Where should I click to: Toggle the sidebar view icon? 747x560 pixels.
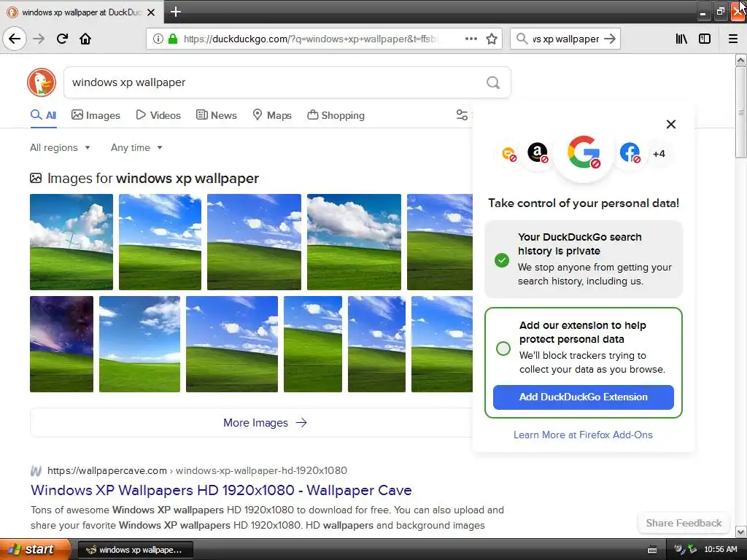coord(705,39)
